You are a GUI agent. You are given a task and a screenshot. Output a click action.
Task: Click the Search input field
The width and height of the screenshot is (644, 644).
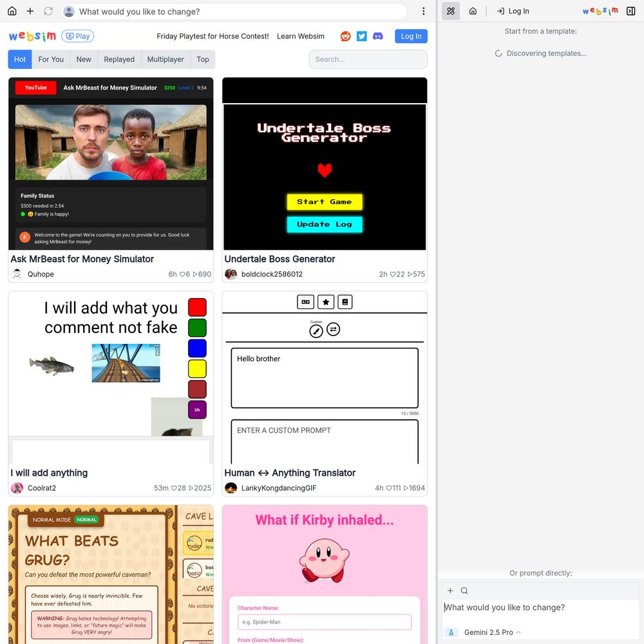tap(368, 59)
